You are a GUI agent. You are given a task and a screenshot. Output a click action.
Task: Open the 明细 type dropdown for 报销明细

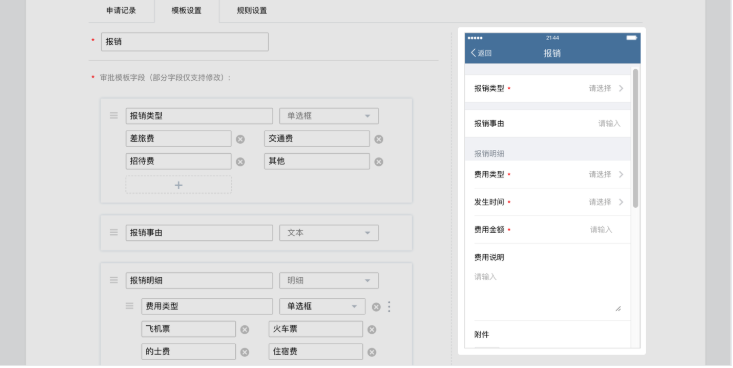pyautogui.click(x=329, y=281)
